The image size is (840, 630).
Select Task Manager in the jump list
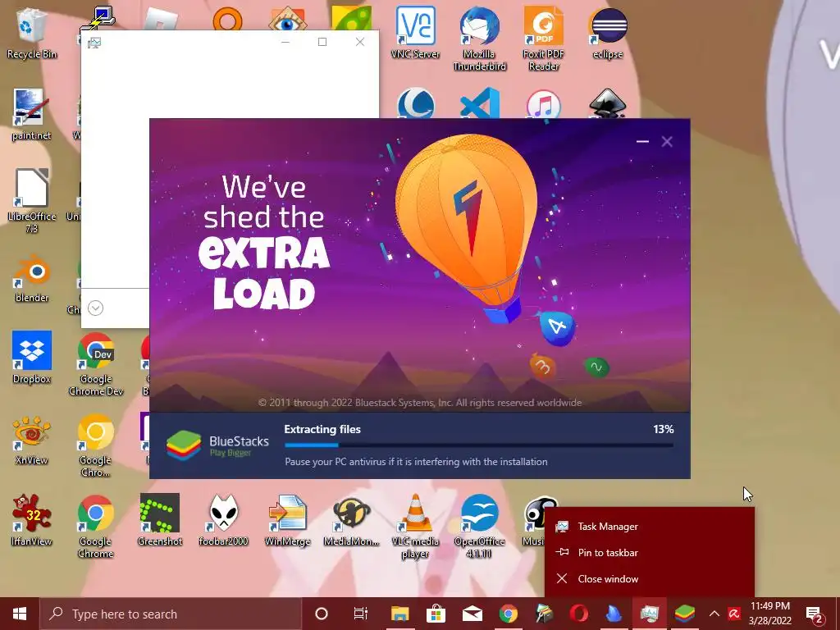click(x=650, y=527)
